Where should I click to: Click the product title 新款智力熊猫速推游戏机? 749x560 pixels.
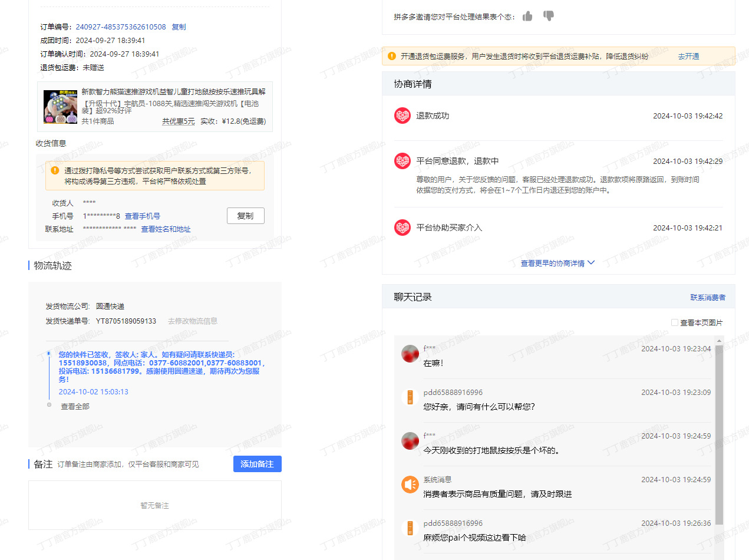(173, 92)
